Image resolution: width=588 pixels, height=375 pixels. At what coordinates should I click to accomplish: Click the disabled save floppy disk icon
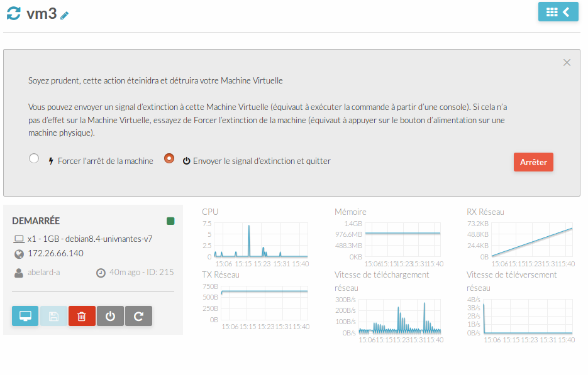click(x=53, y=316)
